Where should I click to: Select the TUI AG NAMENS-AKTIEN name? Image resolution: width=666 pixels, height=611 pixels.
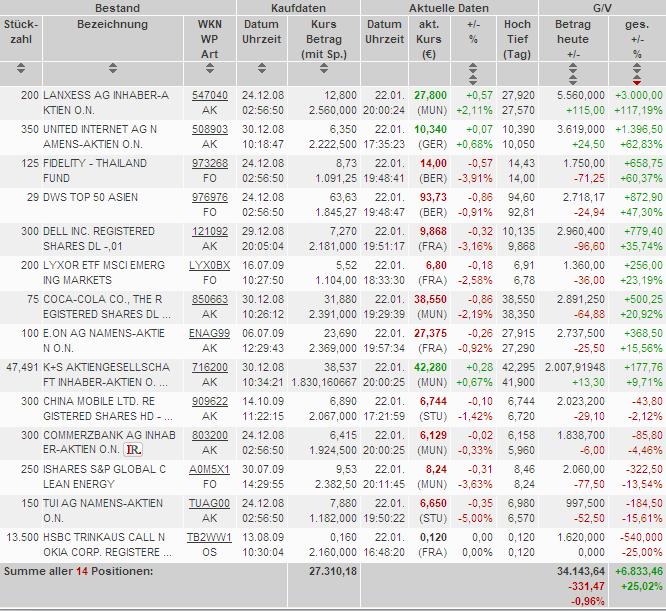(x=103, y=510)
